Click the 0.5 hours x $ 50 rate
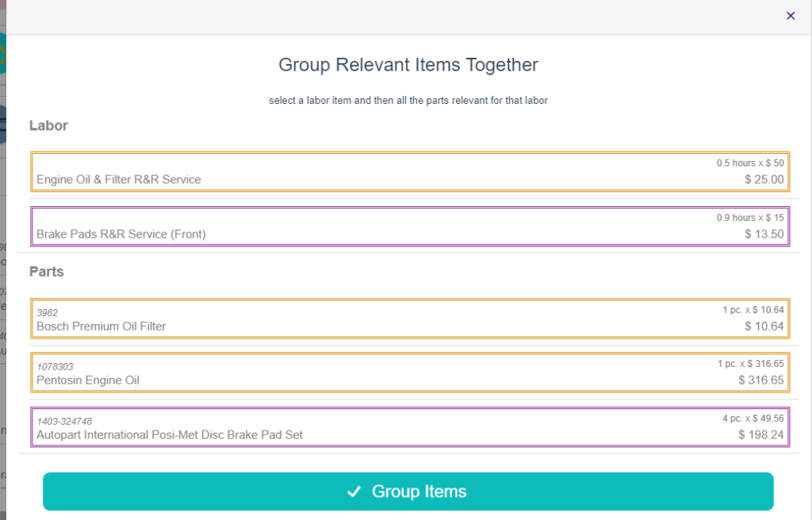Image resolution: width=812 pixels, height=520 pixels. point(749,163)
